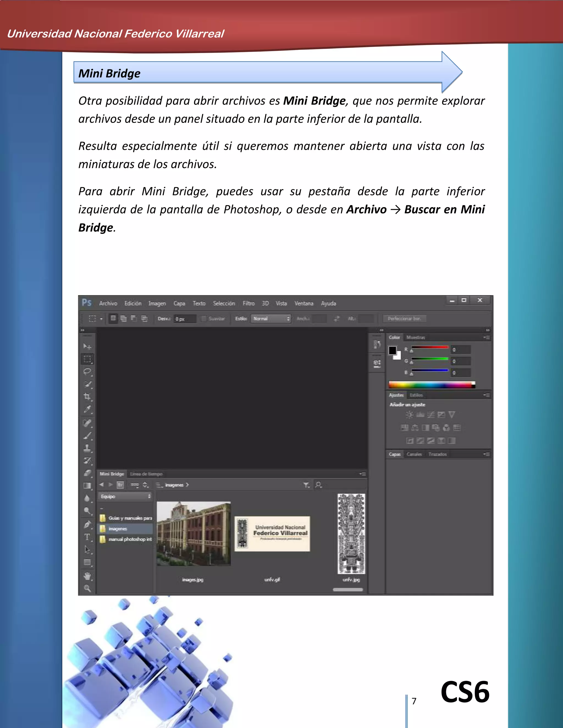Select the Zoom tool

[87, 588]
